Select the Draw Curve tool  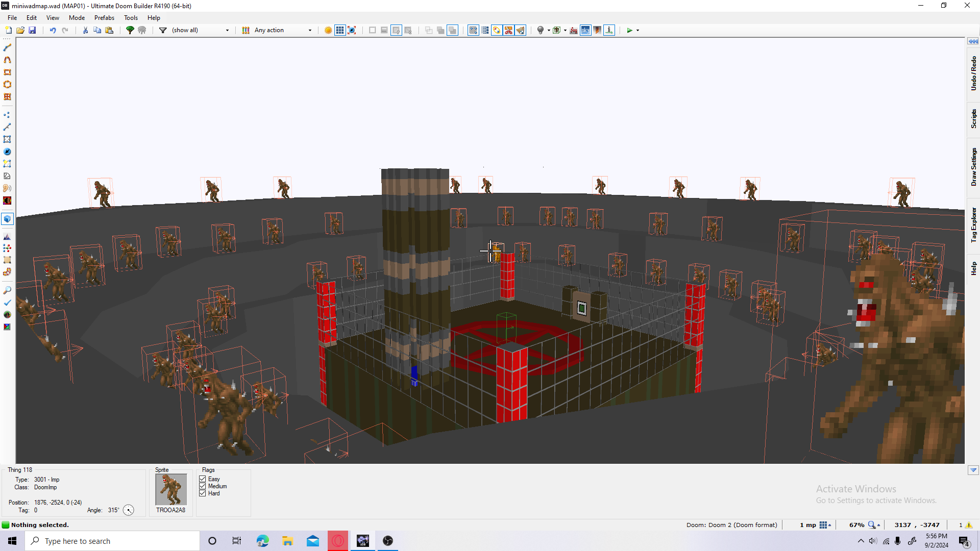[x=7, y=60]
